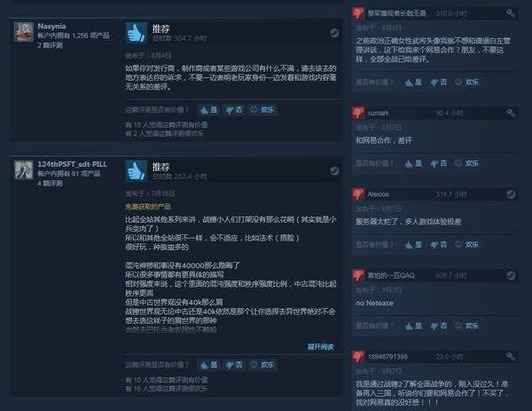Vote No on Nasynia's review
Screen dimensions: 532x411
point(234,110)
